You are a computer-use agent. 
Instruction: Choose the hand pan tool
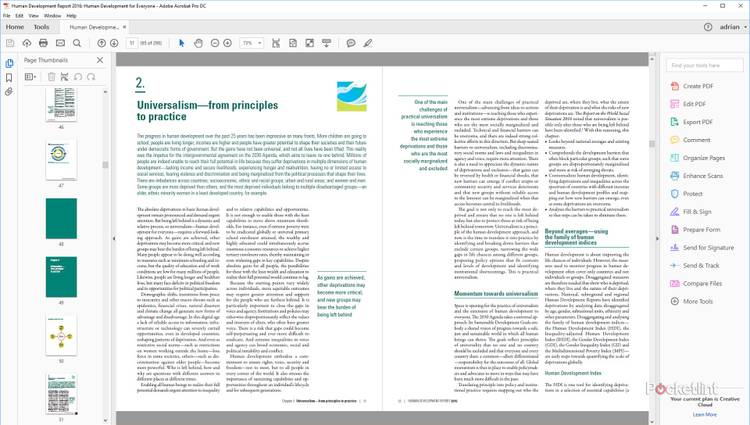tap(198, 43)
